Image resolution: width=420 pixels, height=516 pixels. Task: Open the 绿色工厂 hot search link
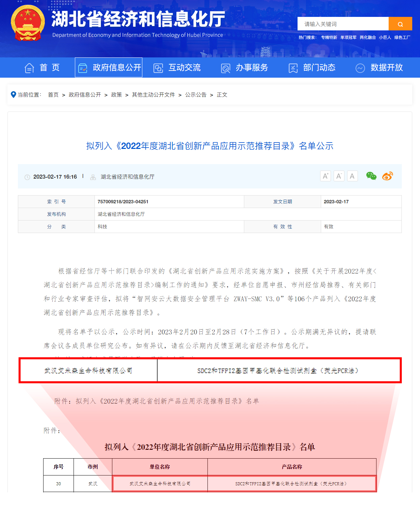pos(402,37)
